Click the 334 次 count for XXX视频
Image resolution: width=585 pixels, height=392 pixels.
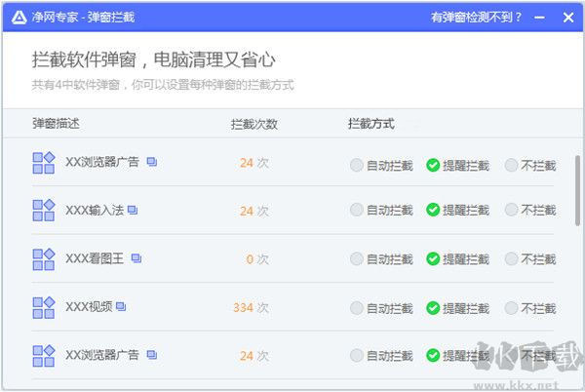click(251, 307)
